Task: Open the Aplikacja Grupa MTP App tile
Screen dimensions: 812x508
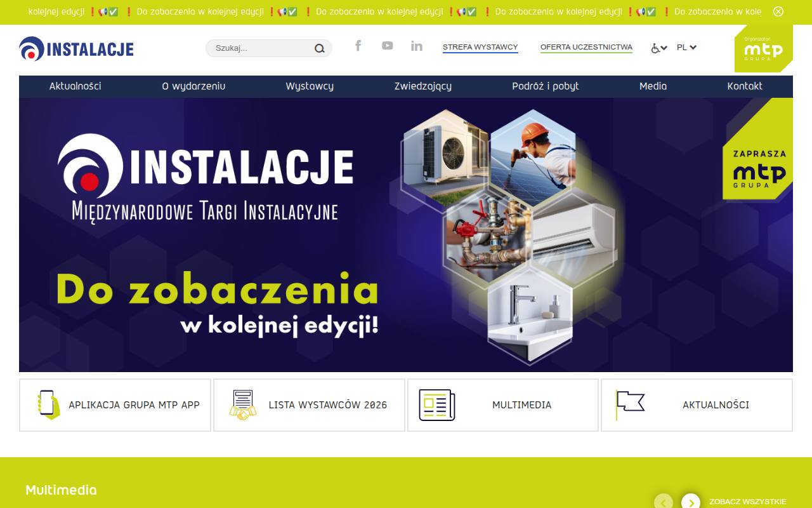Action: (115, 405)
